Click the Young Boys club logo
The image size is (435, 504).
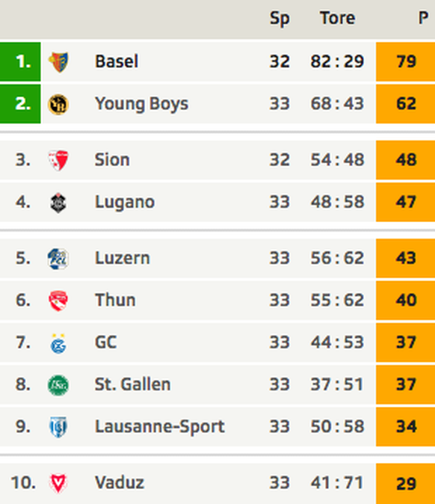tap(58, 104)
